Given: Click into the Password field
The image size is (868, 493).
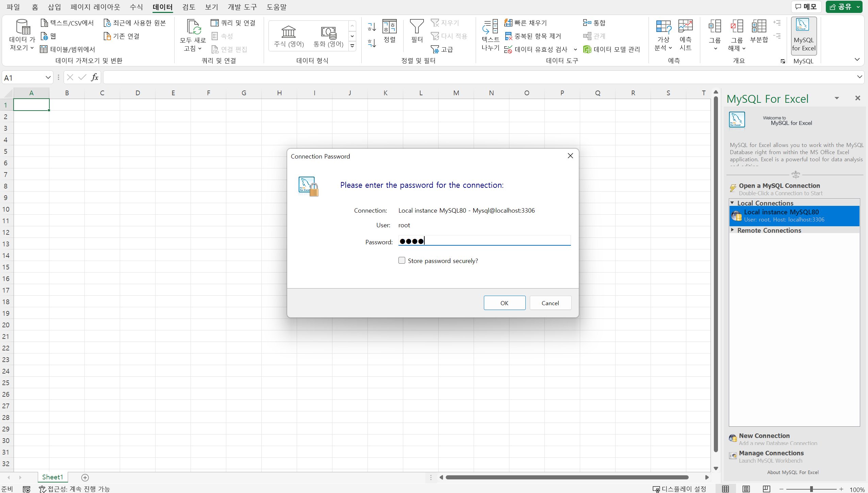Looking at the screenshot, I should point(485,241).
